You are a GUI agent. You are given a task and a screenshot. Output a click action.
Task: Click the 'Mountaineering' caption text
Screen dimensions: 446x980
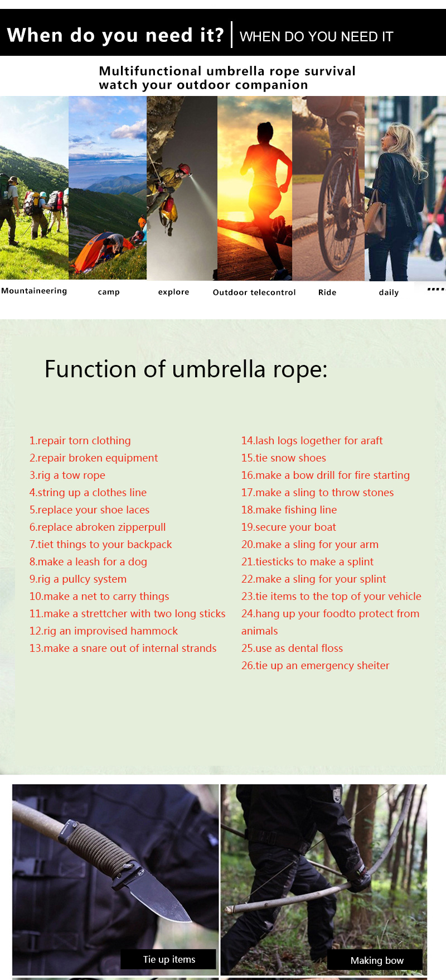point(34,291)
